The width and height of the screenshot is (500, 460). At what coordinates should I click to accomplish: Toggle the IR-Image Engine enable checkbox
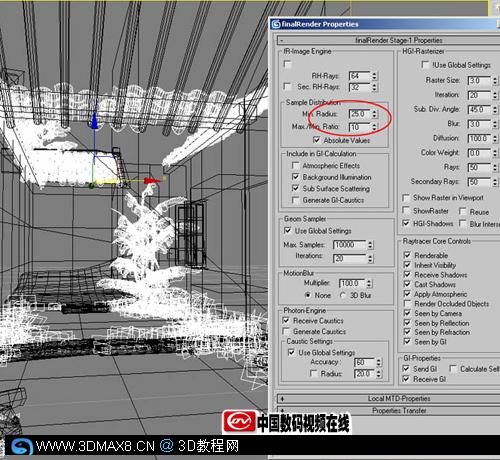[x=287, y=64]
